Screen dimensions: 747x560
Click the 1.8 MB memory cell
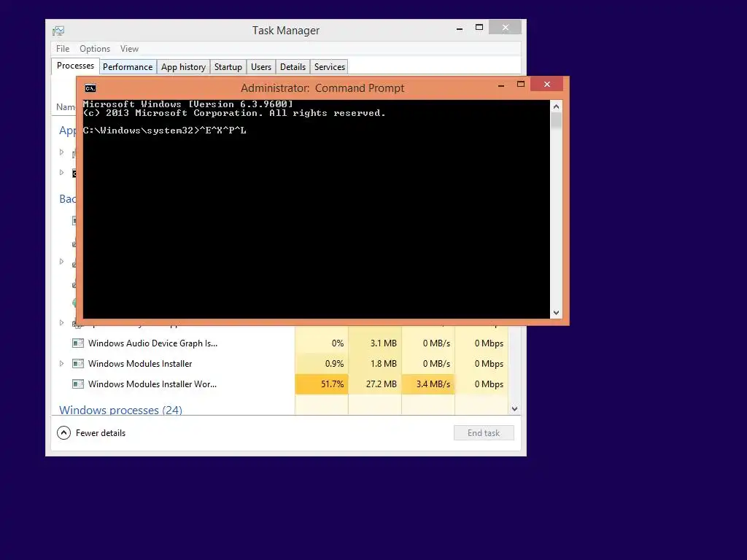375,363
